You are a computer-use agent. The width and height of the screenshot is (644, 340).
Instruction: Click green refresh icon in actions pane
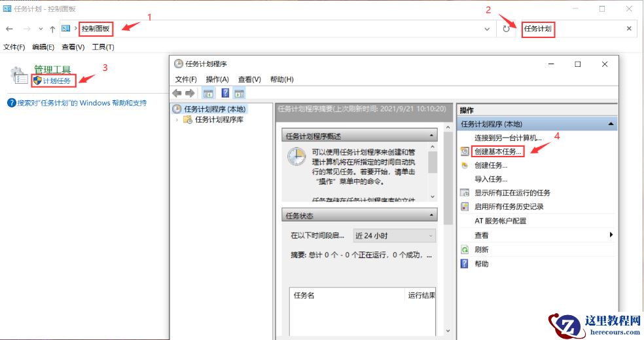coord(465,250)
